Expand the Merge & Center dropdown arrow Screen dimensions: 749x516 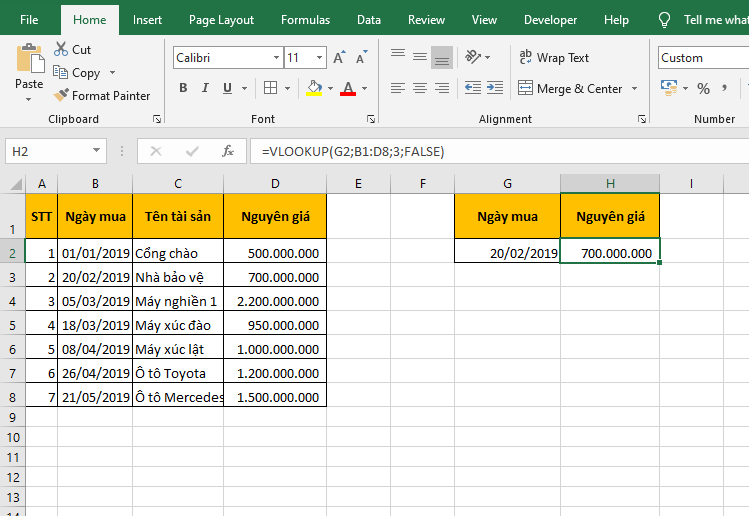coord(634,89)
